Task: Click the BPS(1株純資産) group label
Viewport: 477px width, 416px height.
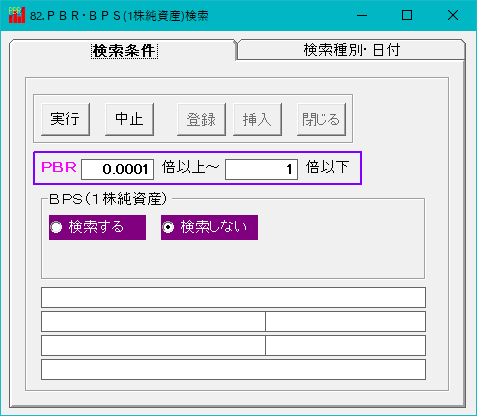Action: [x=108, y=199]
